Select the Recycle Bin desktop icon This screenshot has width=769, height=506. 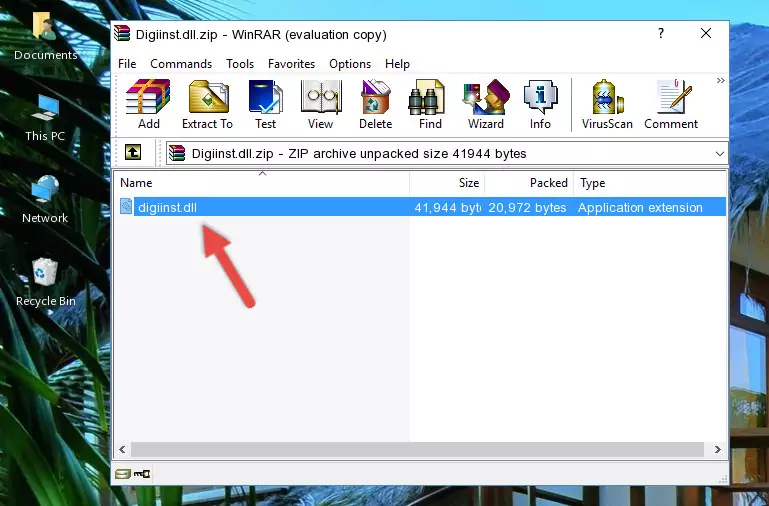click(45, 282)
